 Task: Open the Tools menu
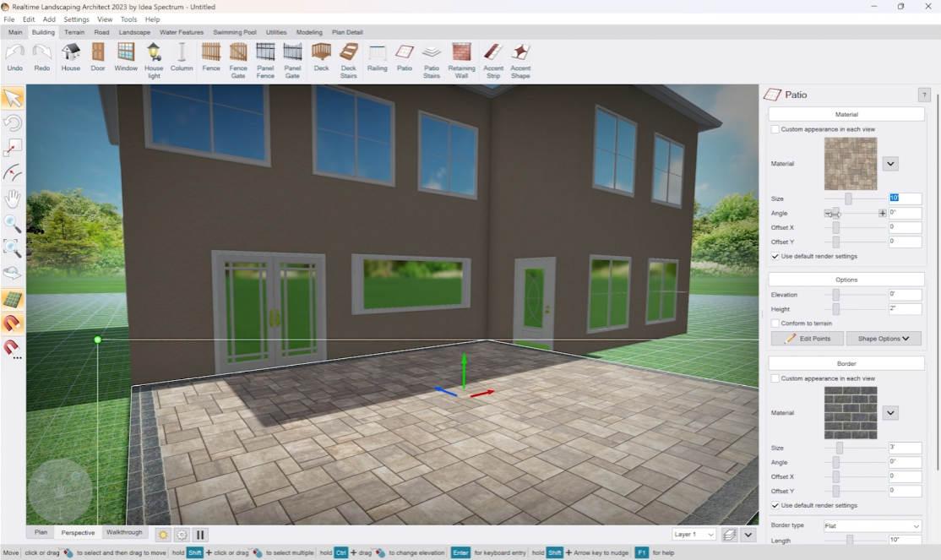[x=128, y=19]
